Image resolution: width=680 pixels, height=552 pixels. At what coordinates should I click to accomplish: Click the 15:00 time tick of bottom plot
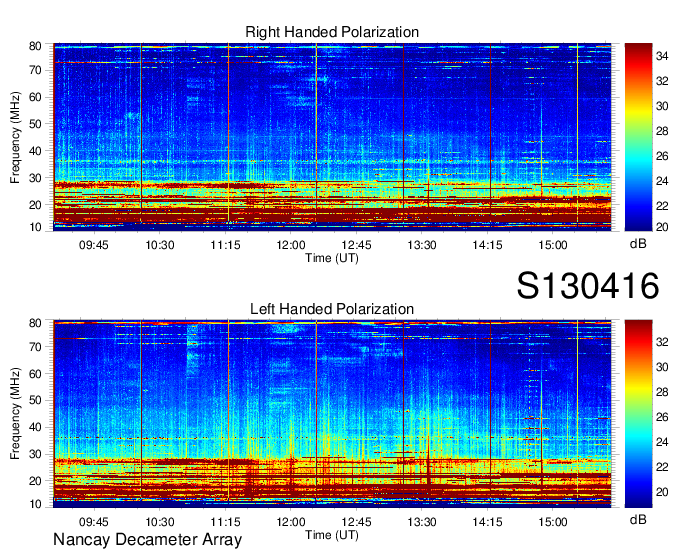(553, 522)
